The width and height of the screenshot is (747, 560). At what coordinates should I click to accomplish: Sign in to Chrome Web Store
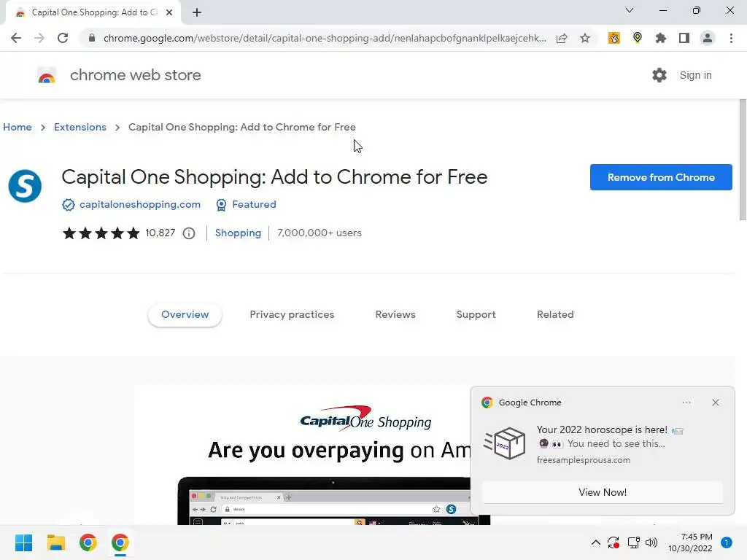[x=695, y=75]
